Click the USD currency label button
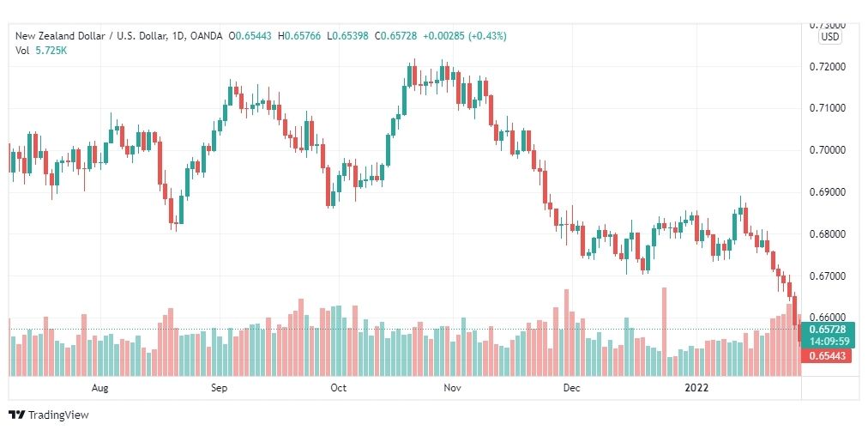 click(x=829, y=38)
